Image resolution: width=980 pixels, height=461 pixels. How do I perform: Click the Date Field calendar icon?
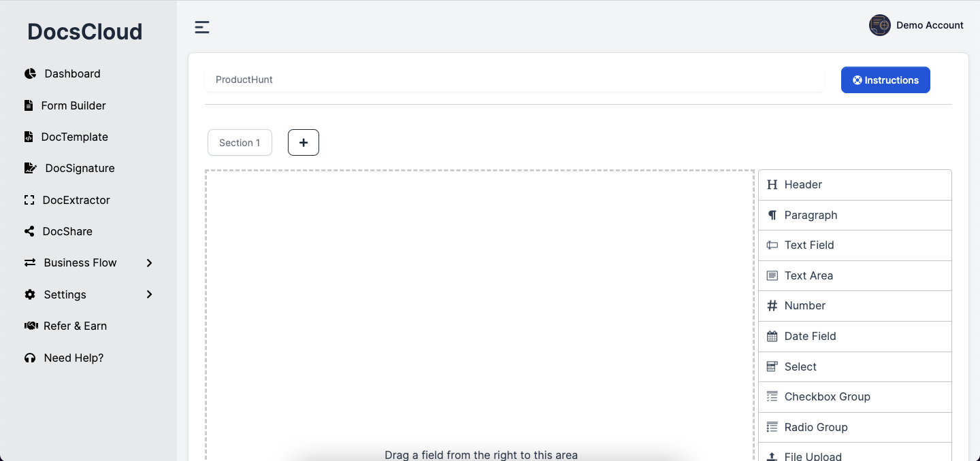point(772,336)
